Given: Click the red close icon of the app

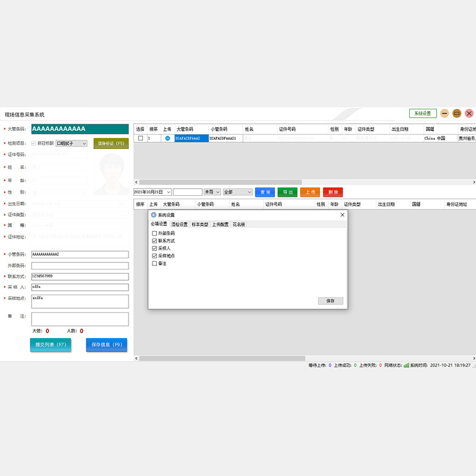Looking at the screenshot, I should [x=469, y=113].
